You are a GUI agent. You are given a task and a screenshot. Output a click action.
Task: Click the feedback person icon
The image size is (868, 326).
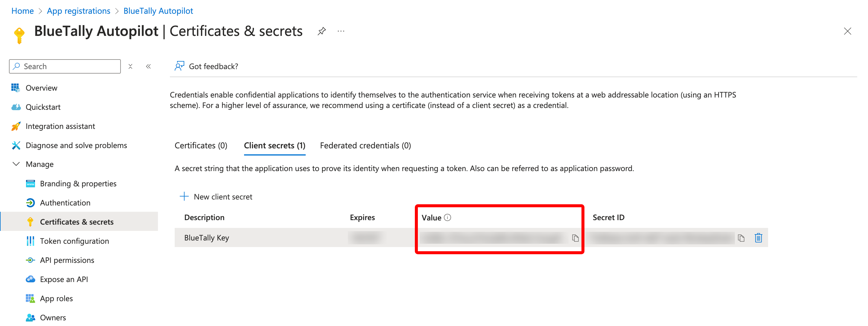(x=179, y=66)
